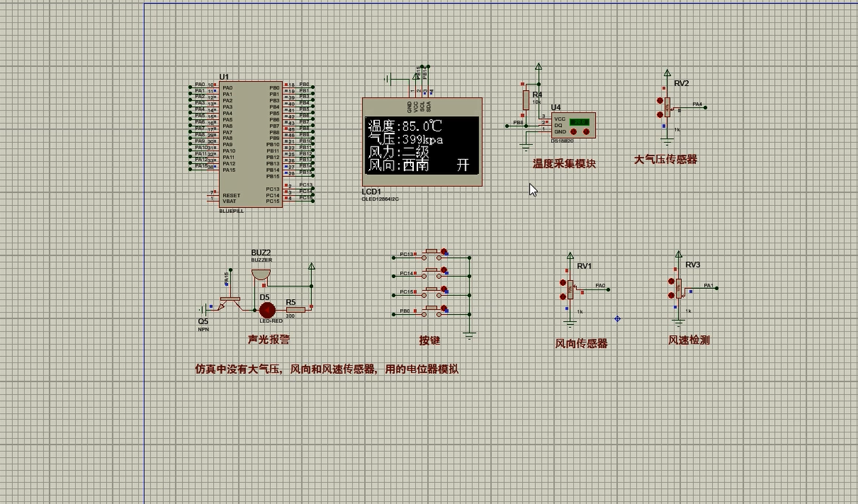858x504 pixels.
Task: Click the ground symbol below the push buttons
Action: pos(469,335)
